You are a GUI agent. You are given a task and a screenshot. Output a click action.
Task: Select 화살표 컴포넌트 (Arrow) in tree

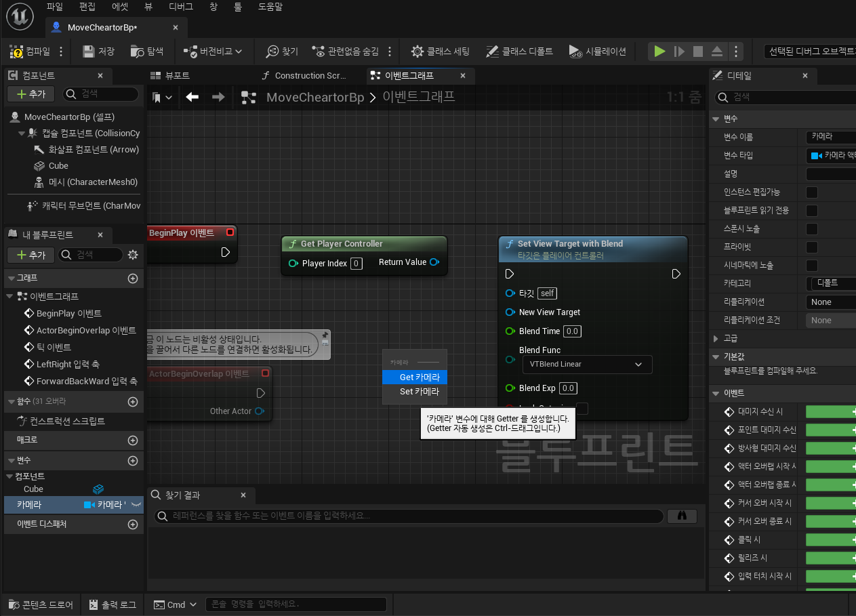pos(94,150)
